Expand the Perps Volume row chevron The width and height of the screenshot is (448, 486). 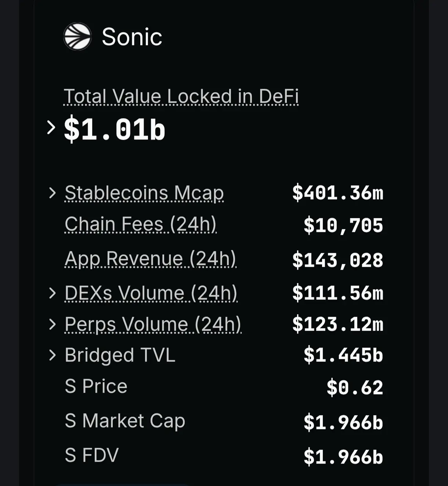click(x=53, y=324)
